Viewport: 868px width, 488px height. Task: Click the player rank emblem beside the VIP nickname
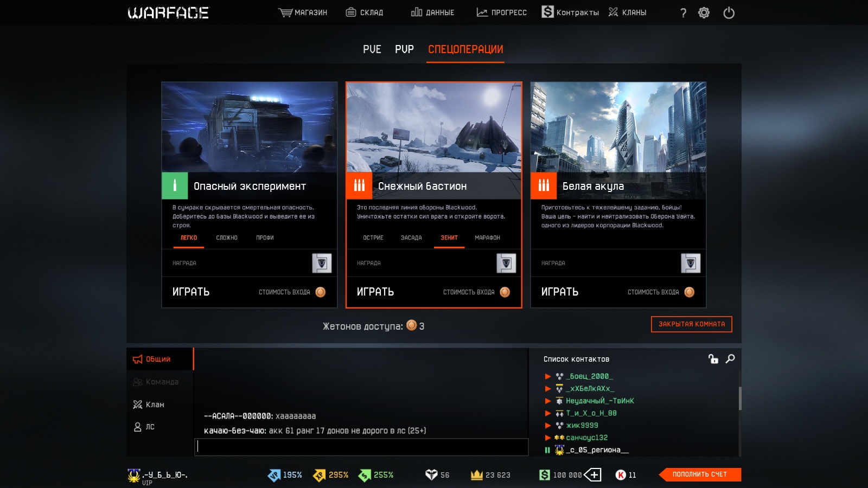point(133,476)
